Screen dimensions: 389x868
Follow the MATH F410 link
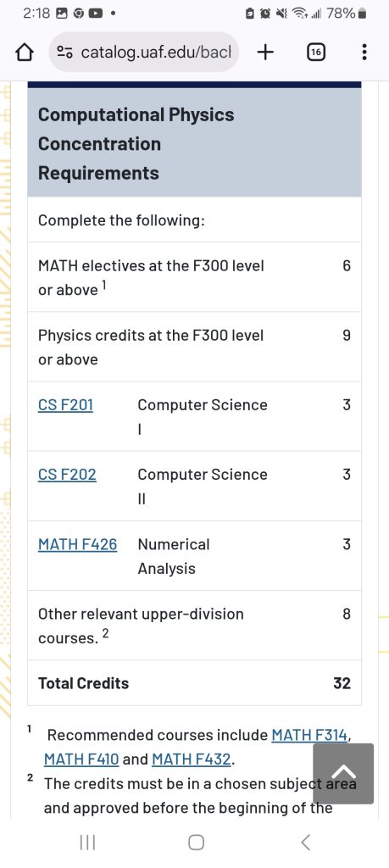81,760
